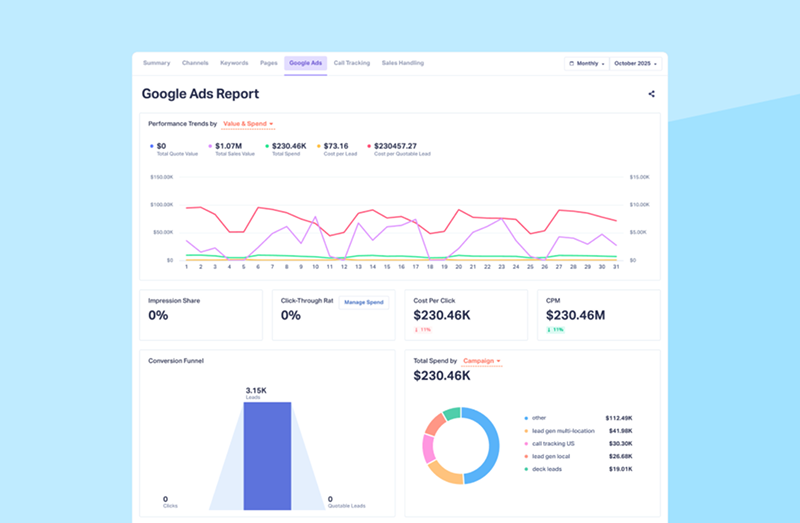Click the '$73.16' cost per lead

[336, 146]
